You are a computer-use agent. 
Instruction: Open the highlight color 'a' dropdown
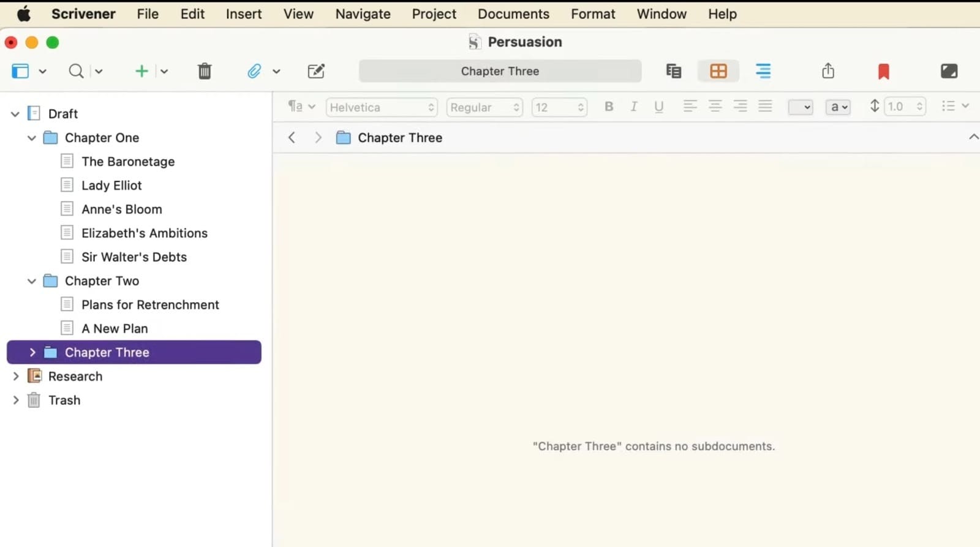click(x=838, y=107)
